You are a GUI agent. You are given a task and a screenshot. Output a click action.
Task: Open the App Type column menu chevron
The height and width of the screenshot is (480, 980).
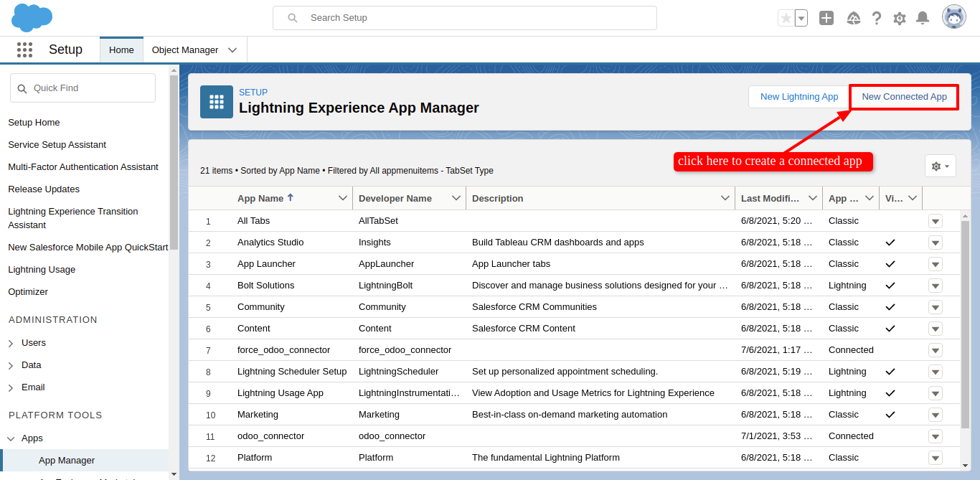click(870, 198)
